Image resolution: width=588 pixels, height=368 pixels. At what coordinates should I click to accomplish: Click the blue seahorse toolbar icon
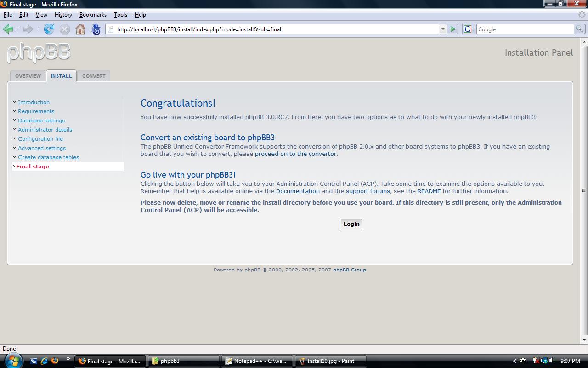(96, 29)
